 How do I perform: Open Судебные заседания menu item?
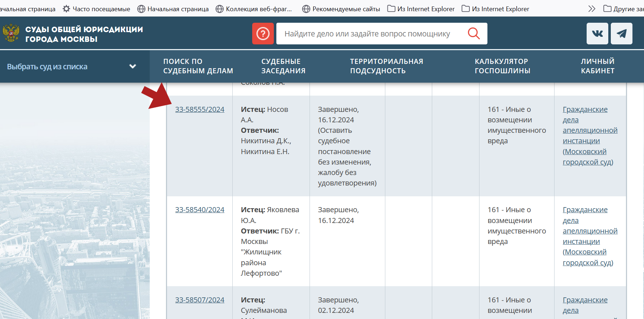pyautogui.click(x=283, y=66)
